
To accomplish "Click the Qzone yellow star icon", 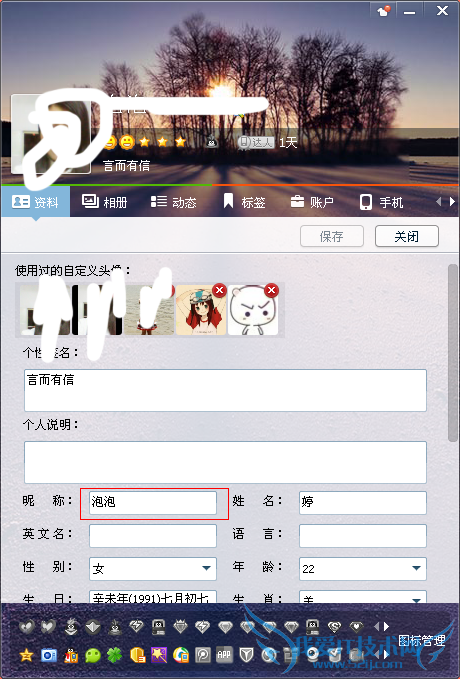I will pyautogui.click(x=26, y=655).
